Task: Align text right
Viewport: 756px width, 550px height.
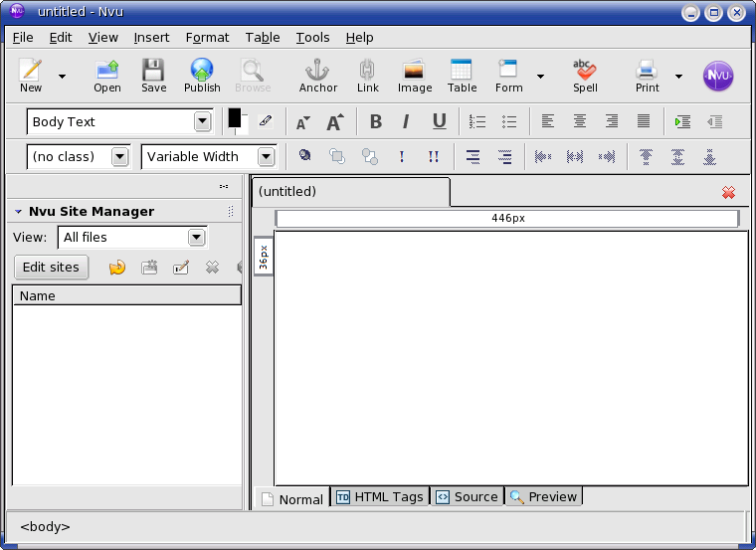Action: [x=612, y=121]
